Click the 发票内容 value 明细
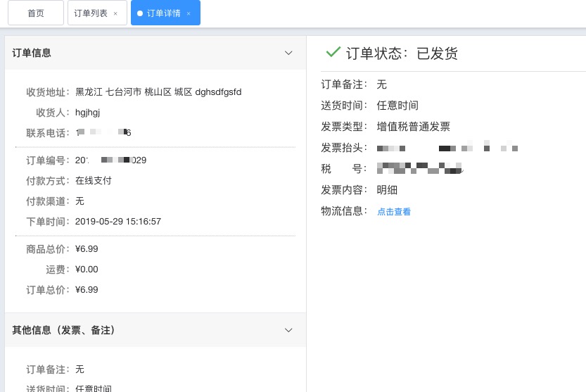586x392 pixels. (x=387, y=190)
